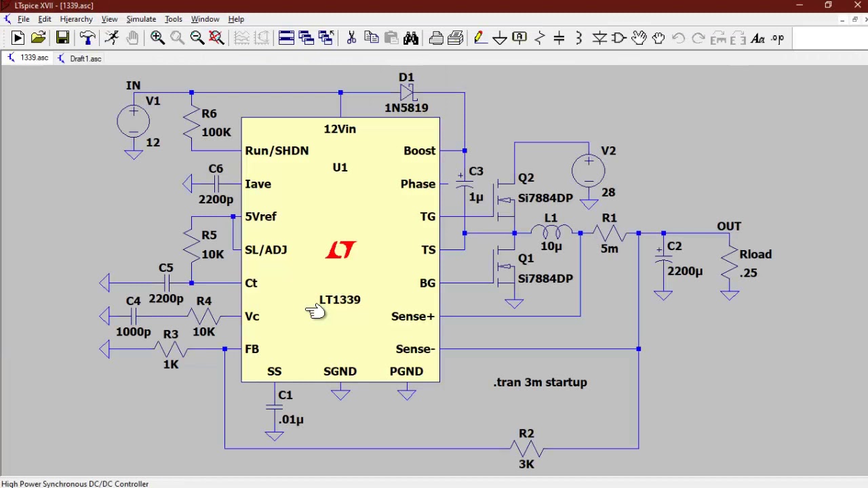This screenshot has height=488, width=868.
Task: Switch to the 1339.asc tab
Action: pos(28,58)
